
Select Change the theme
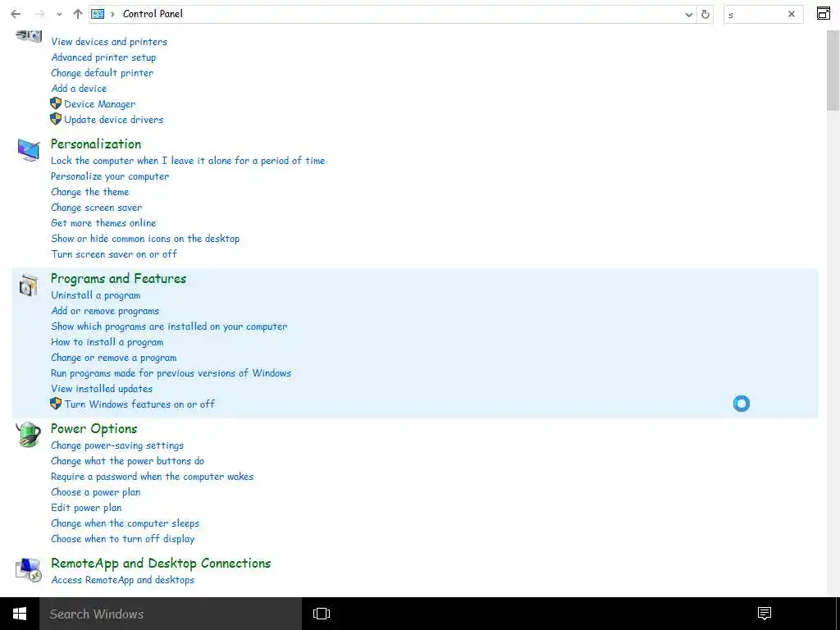[90, 192]
